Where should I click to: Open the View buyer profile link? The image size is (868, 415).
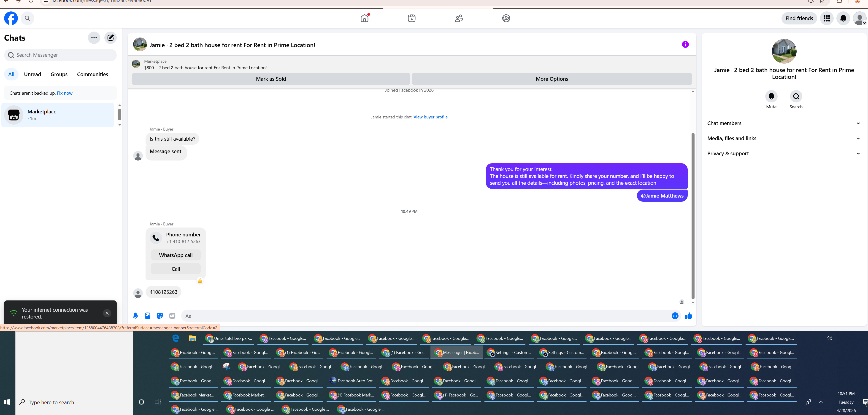click(430, 117)
